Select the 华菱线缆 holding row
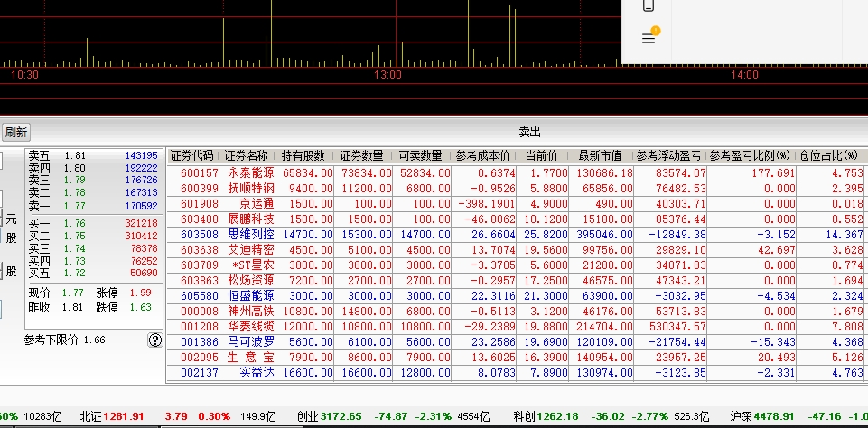Viewport: 868px width, 428px height. pyautogui.click(x=515, y=327)
